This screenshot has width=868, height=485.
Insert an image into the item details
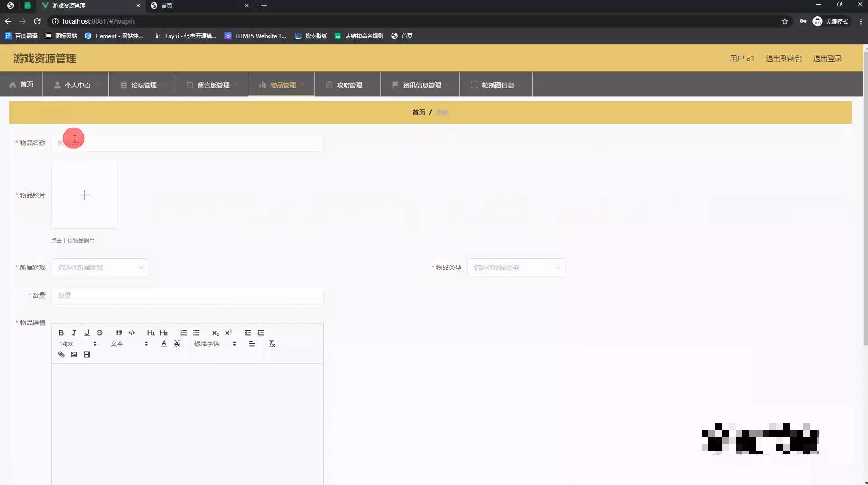[74, 354]
